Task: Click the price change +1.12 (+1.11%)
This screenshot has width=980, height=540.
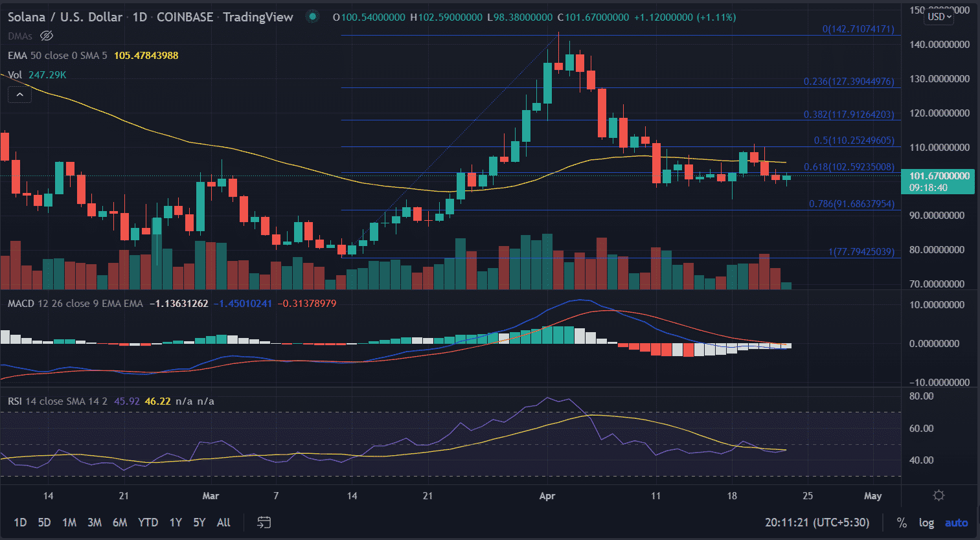Action: tap(685, 17)
